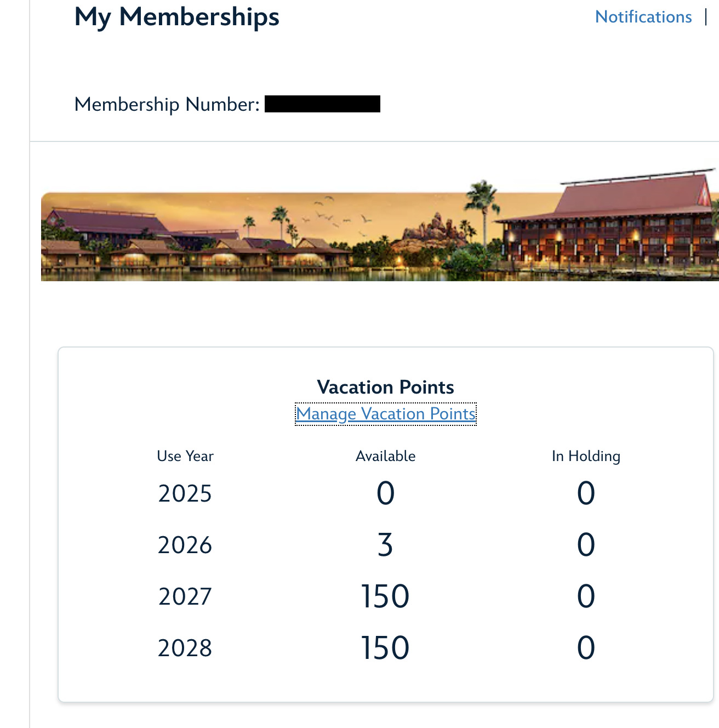Open the Manage Vacation Points link
The height and width of the screenshot is (728, 719).
tap(386, 414)
